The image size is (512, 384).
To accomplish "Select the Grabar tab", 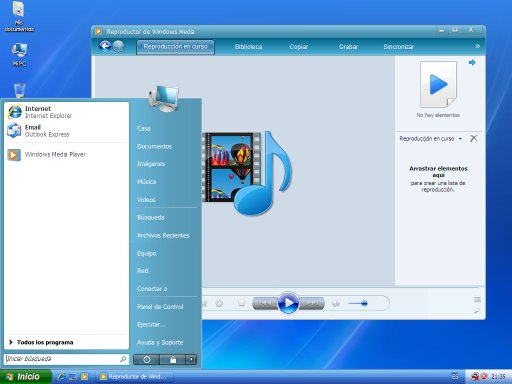I will pos(348,47).
